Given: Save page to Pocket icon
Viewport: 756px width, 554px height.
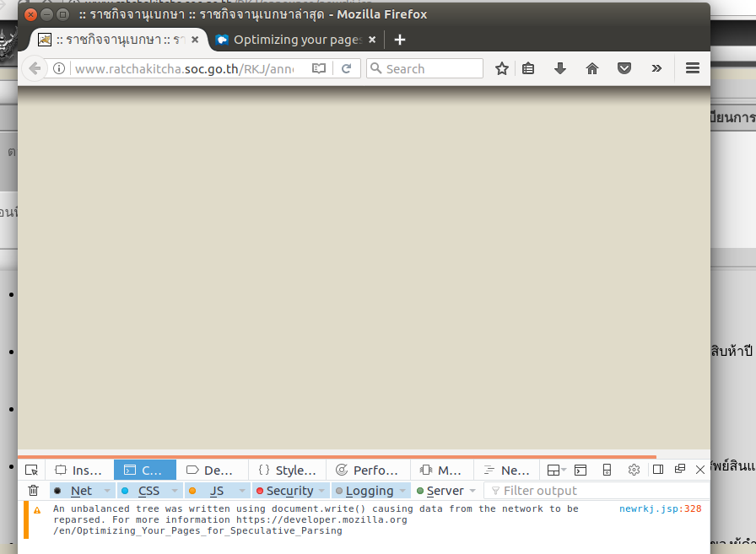Looking at the screenshot, I should click(624, 68).
